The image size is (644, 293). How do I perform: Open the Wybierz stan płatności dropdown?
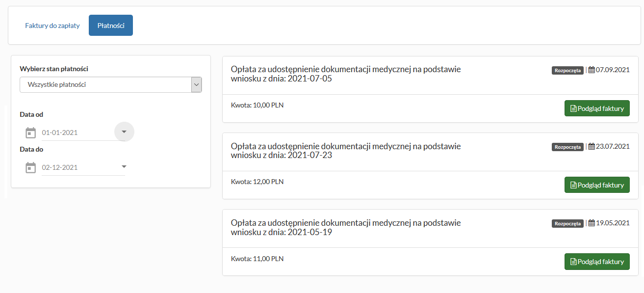coord(110,84)
